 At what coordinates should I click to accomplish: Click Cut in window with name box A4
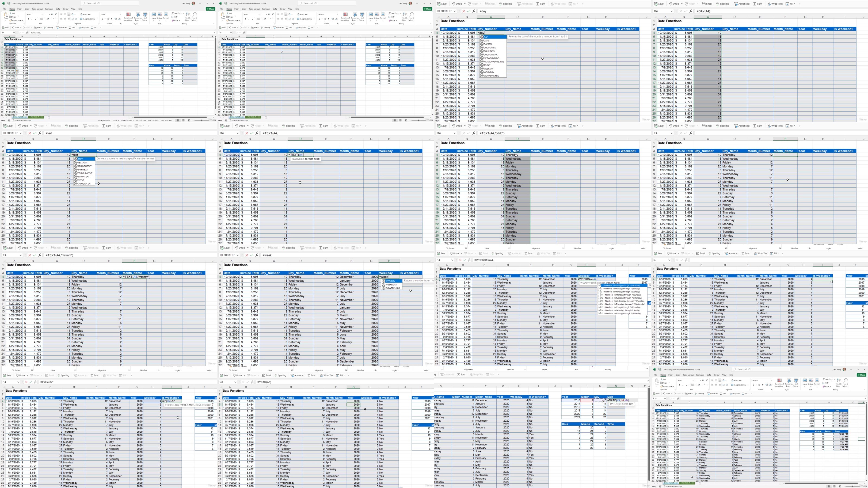click(13, 14)
